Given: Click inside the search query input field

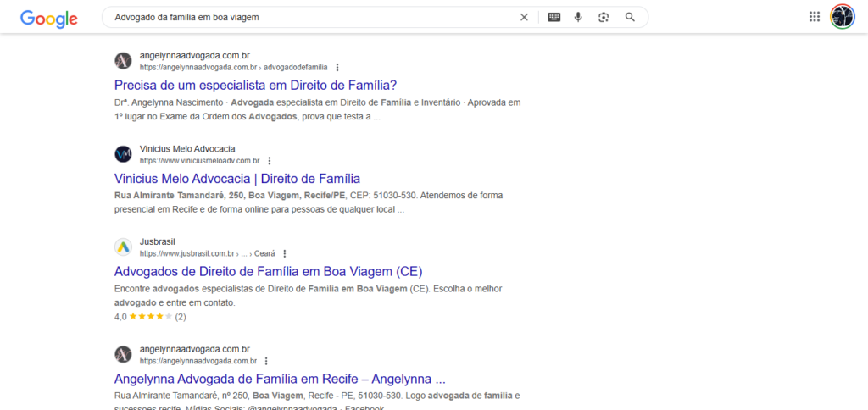Looking at the screenshot, I should tap(305, 17).
